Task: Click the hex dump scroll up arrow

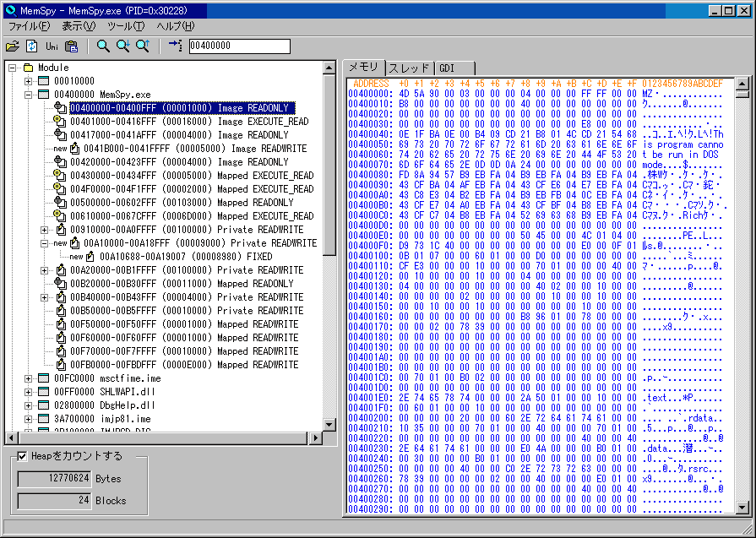Action: pyautogui.click(x=742, y=84)
